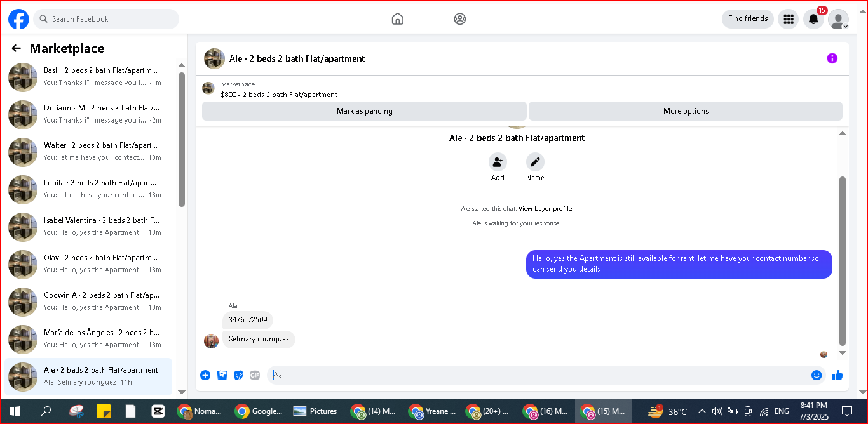
Task: Open Basil conversation
Action: 88,77
